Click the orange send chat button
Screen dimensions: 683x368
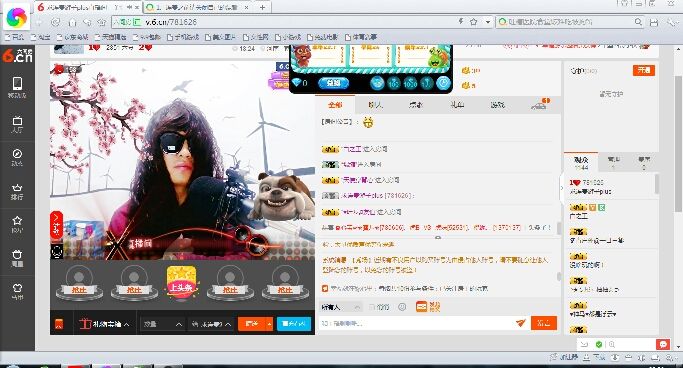544,323
